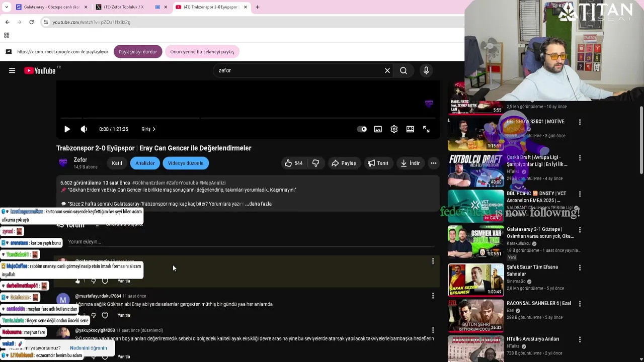Open a new browser tab
Image resolution: width=644 pixels, height=362 pixels.
pos(258,7)
